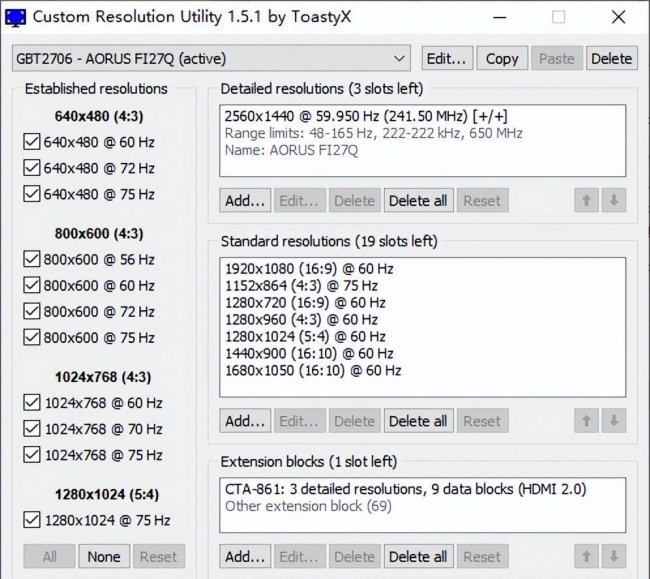Viewport: 650px width, 579px height.
Task: Delete all detailed resolutions
Action: tap(418, 201)
